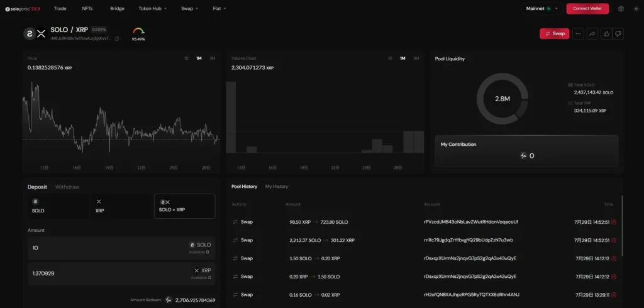Open the NFTs page
The width and height of the screenshot is (644, 308).
[x=87, y=9]
